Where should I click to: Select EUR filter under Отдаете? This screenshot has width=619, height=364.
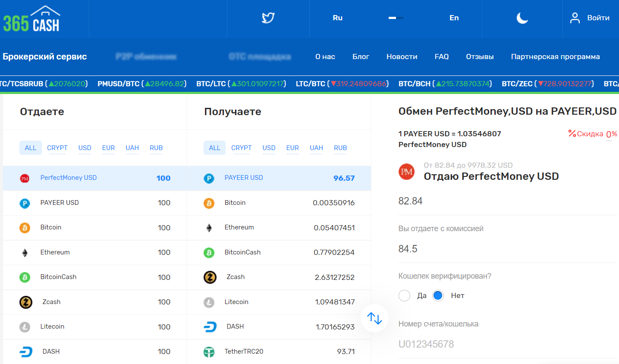point(108,148)
